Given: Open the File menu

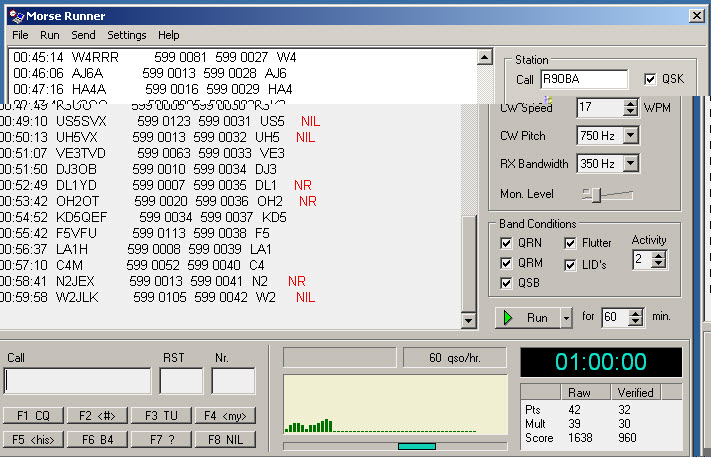Looking at the screenshot, I should (20, 35).
